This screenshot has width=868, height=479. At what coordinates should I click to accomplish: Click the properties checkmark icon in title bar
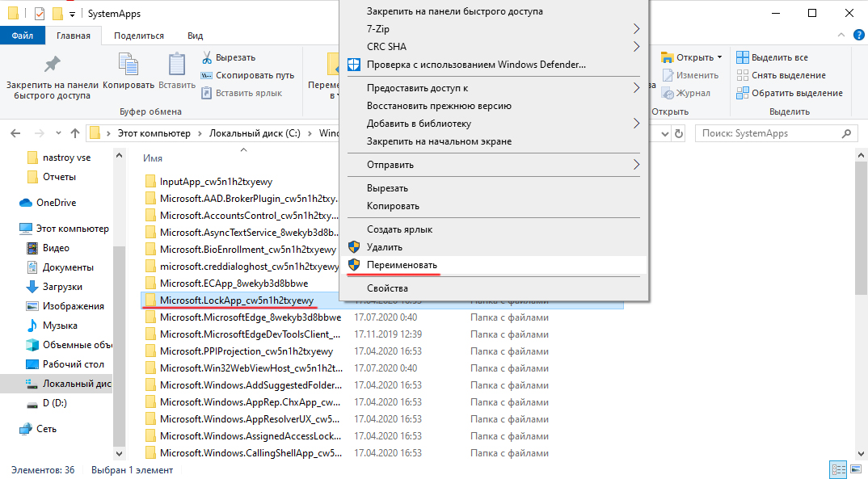(x=40, y=13)
